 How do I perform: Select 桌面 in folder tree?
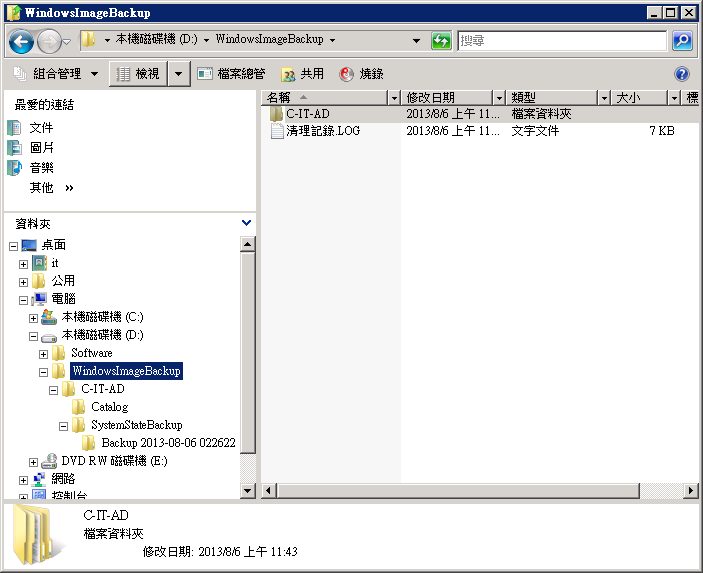[54, 245]
